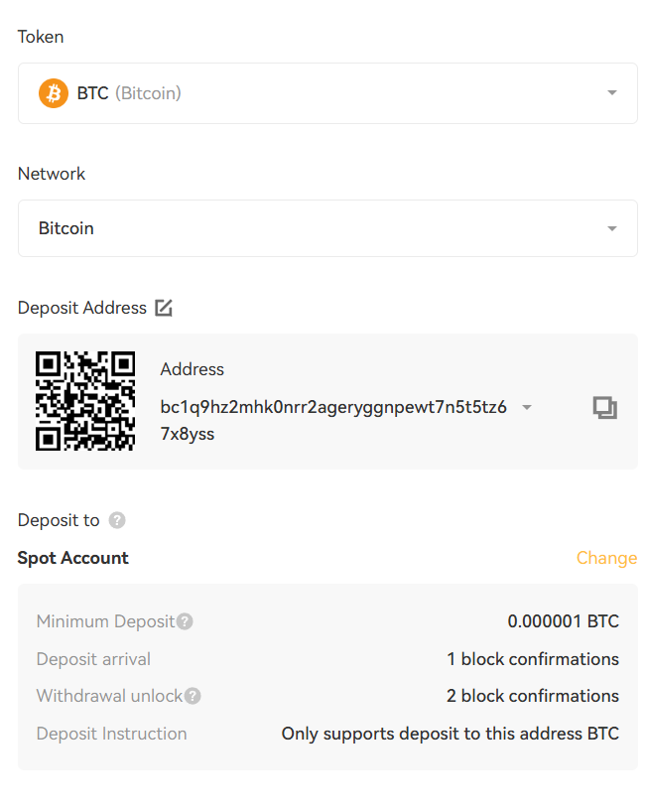Click the BTC (Bitcoin) token name text
The width and height of the screenshot is (645, 812).
pyautogui.click(x=129, y=93)
